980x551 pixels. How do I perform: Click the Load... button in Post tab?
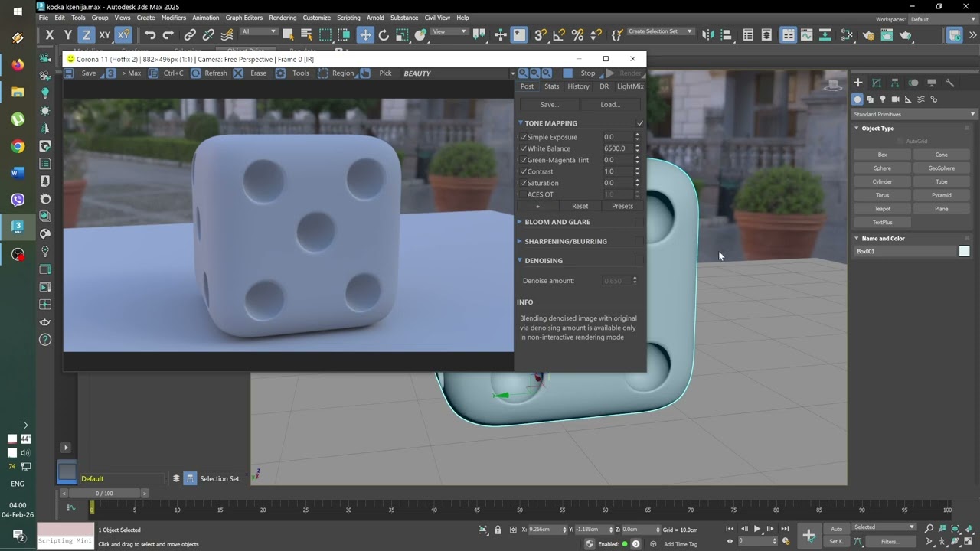(610, 104)
